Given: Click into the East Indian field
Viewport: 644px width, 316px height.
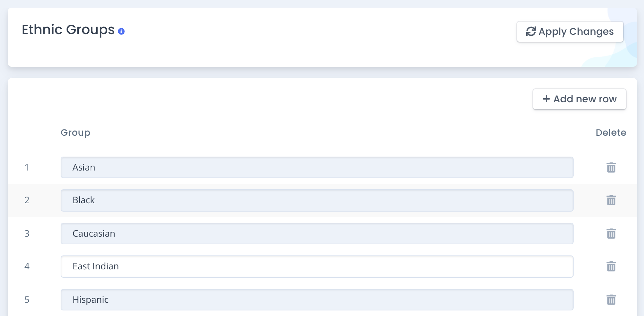Looking at the screenshot, I should point(317,266).
